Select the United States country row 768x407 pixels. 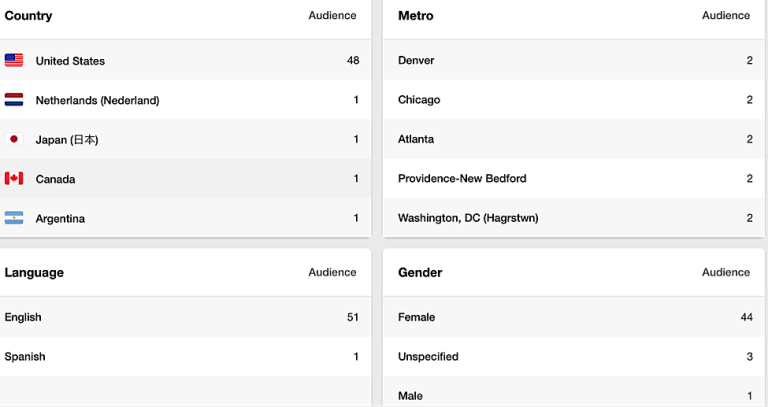point(185,60)
